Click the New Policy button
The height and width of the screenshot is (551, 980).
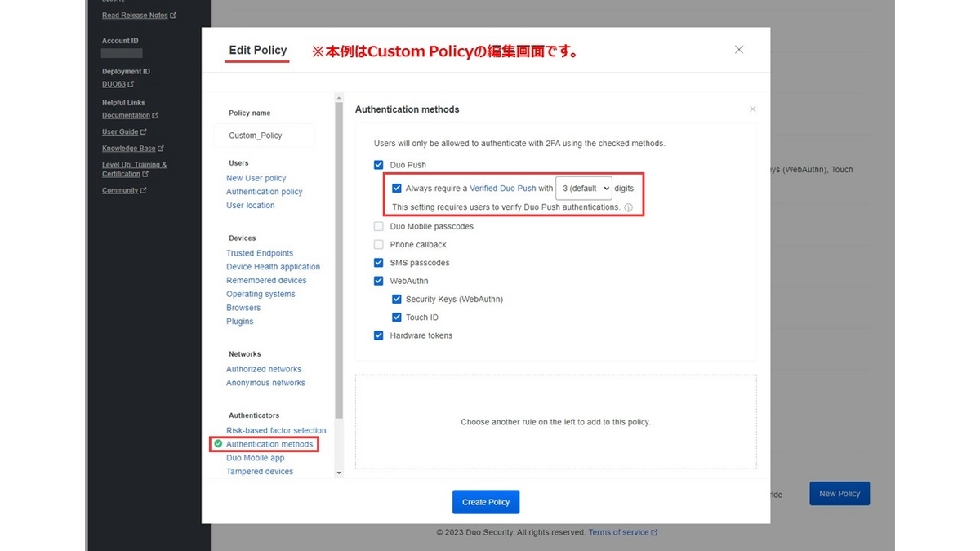coord(839,493)
